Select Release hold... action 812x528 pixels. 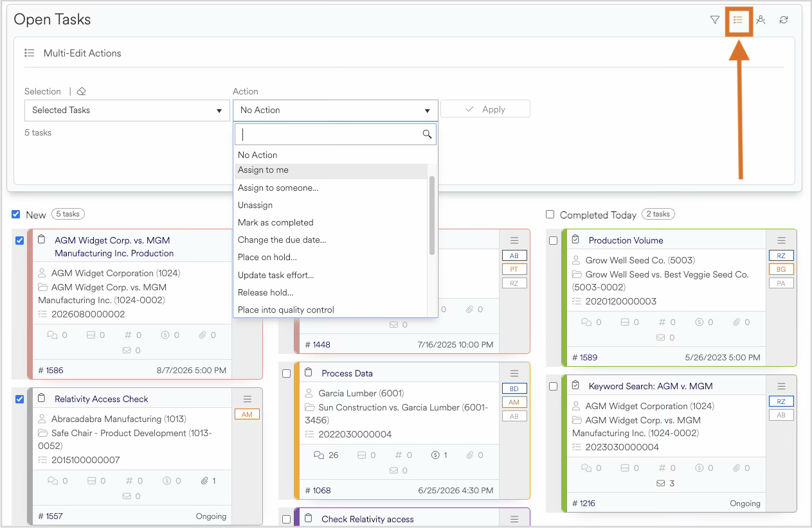(x=331, y=293)
